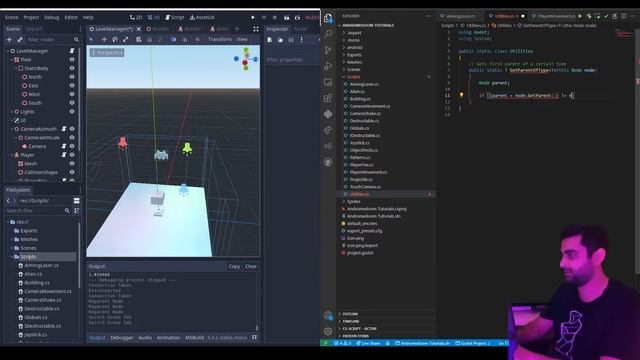Click Copy in Output panel

click(234, 267)
